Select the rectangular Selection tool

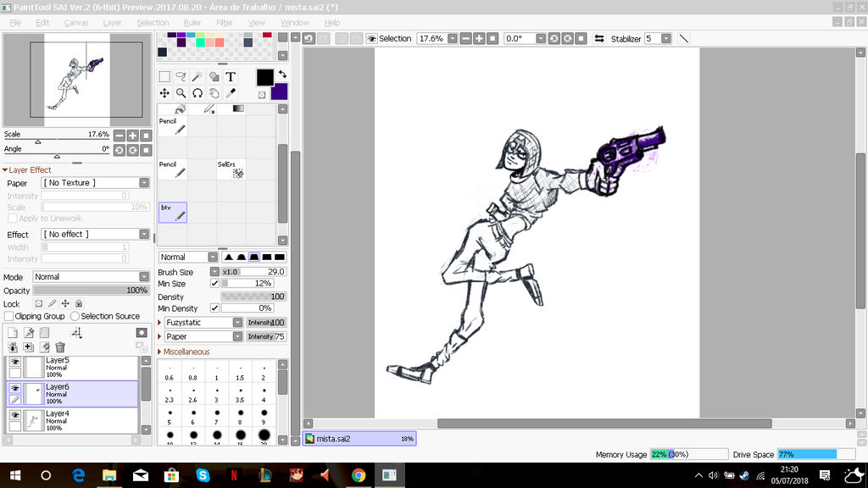164,76
